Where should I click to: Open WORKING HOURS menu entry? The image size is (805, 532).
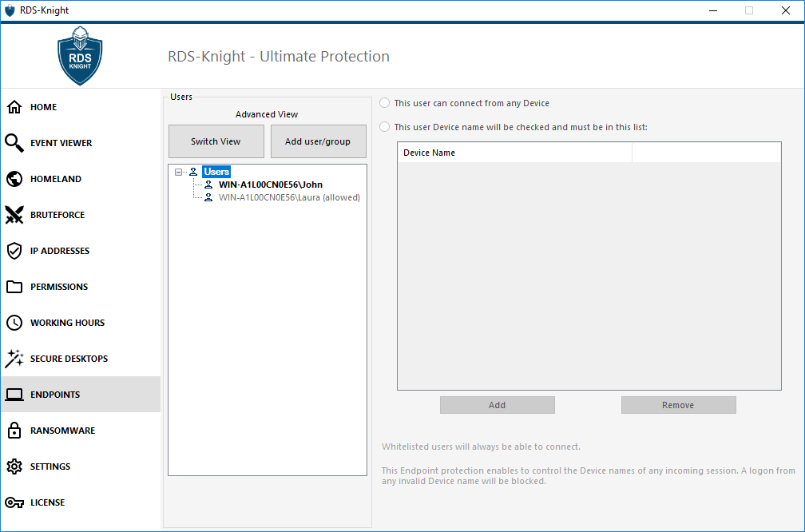(81, 323)
